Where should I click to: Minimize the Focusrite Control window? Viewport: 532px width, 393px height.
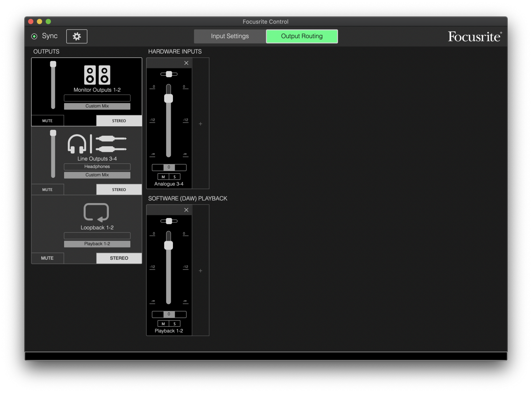39,21
